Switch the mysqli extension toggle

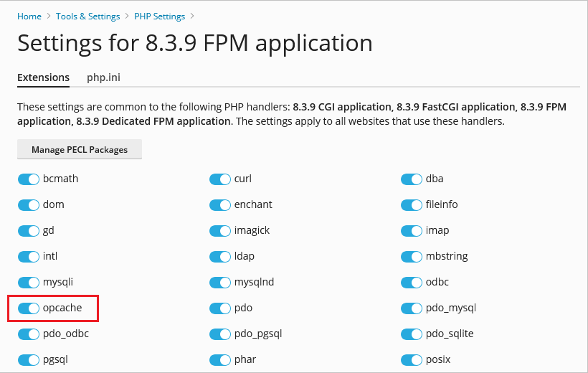29,283
